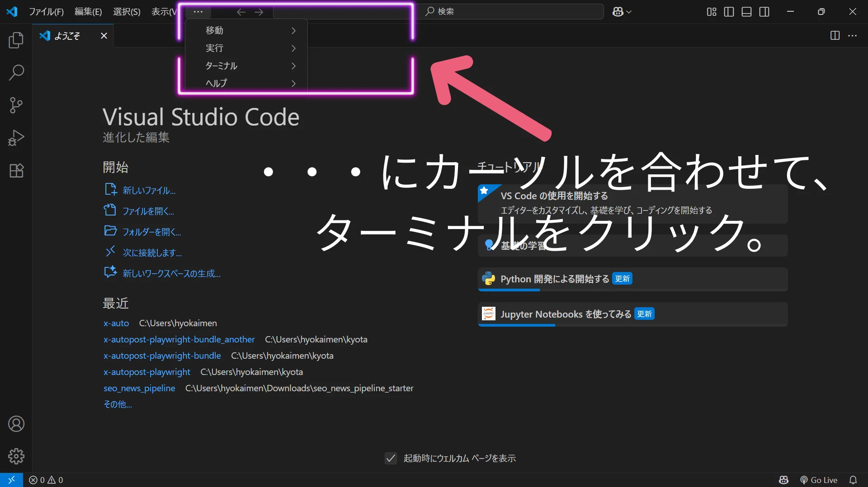Open recent folder x-autopost-playwright-bundle
Screen dimensions: 868x487
tap(162, 356)
